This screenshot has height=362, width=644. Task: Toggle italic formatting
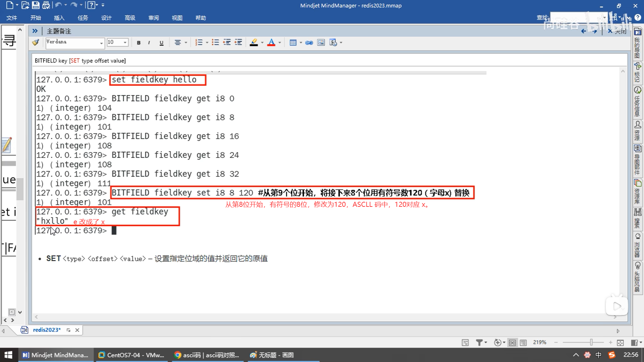tap(149, 43)
